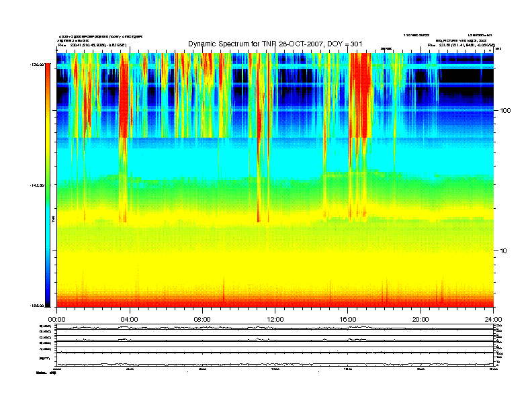Click the 24:00 time axis label
Image resolution: width=532 pixels, height=411 pixels.
(493, 320)
